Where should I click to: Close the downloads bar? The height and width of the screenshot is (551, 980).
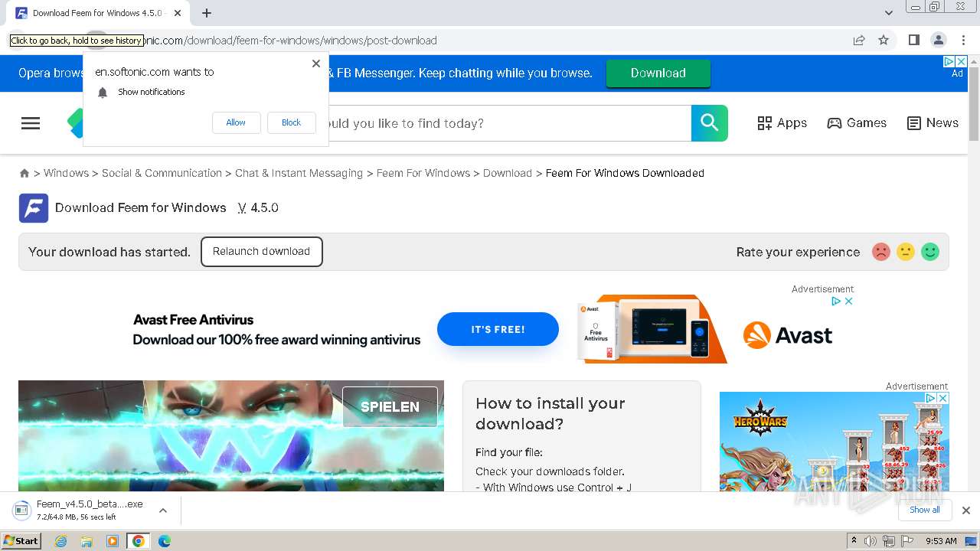click(x=966, y=510)
